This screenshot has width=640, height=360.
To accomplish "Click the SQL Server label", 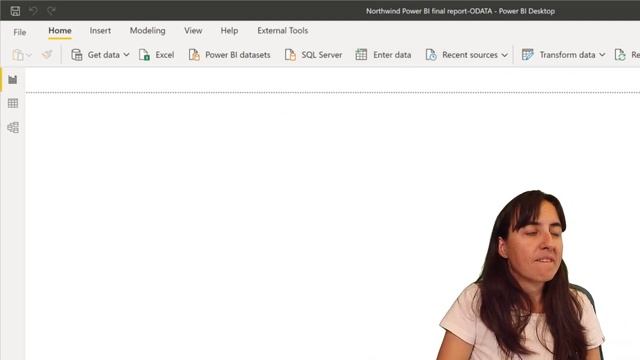I will [322, 55].
